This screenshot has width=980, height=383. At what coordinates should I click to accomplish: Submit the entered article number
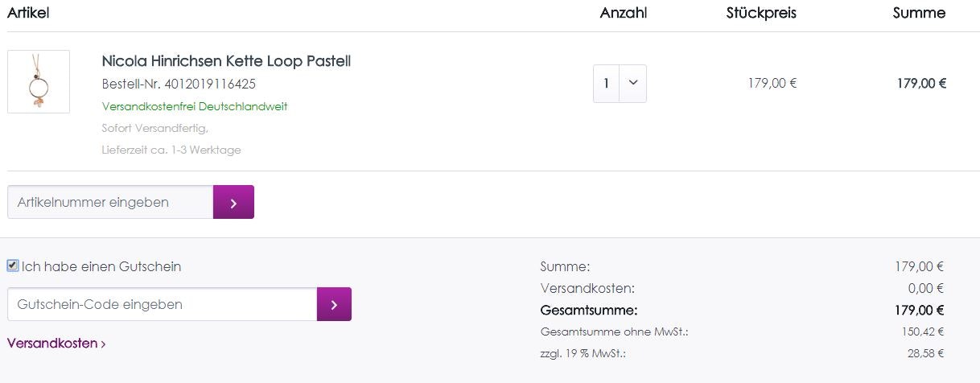[233, 202]
